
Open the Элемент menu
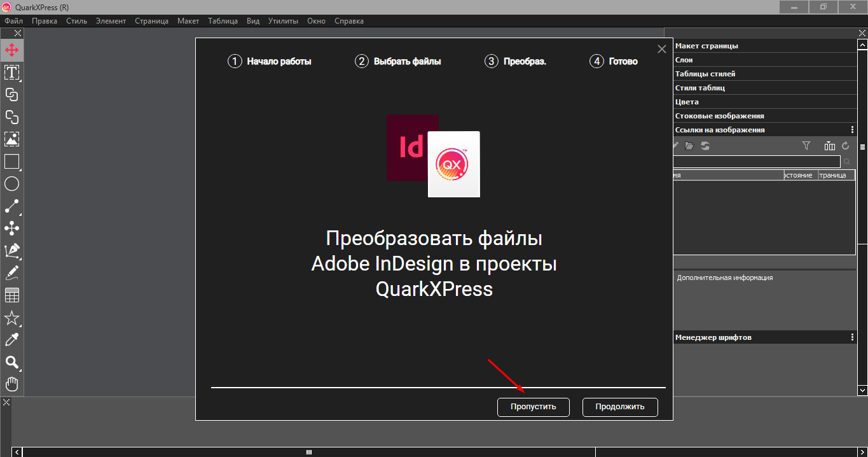[111, 21]
